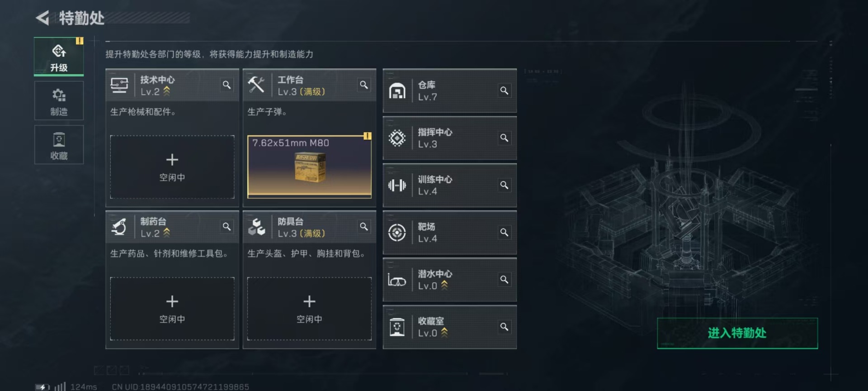868x391 pixels.
Task: Select the 靶场 target icon
Action: coord(397,233)
